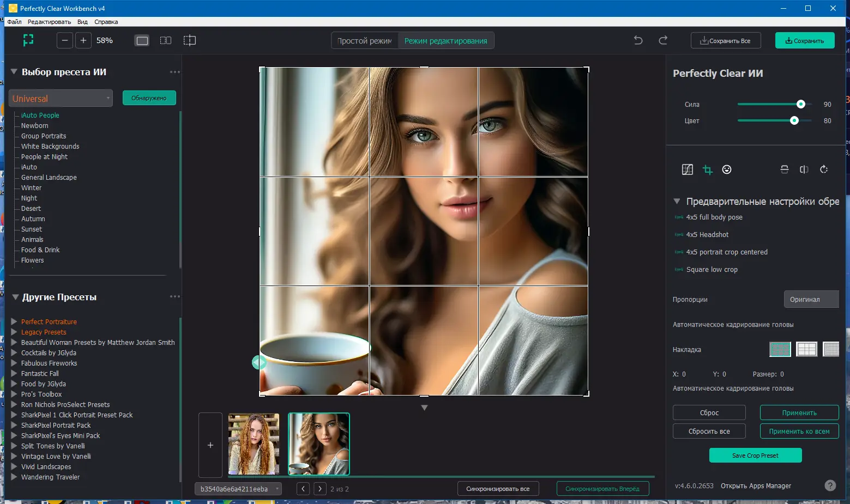Click the undo arrow

click(x=638, y=40)
